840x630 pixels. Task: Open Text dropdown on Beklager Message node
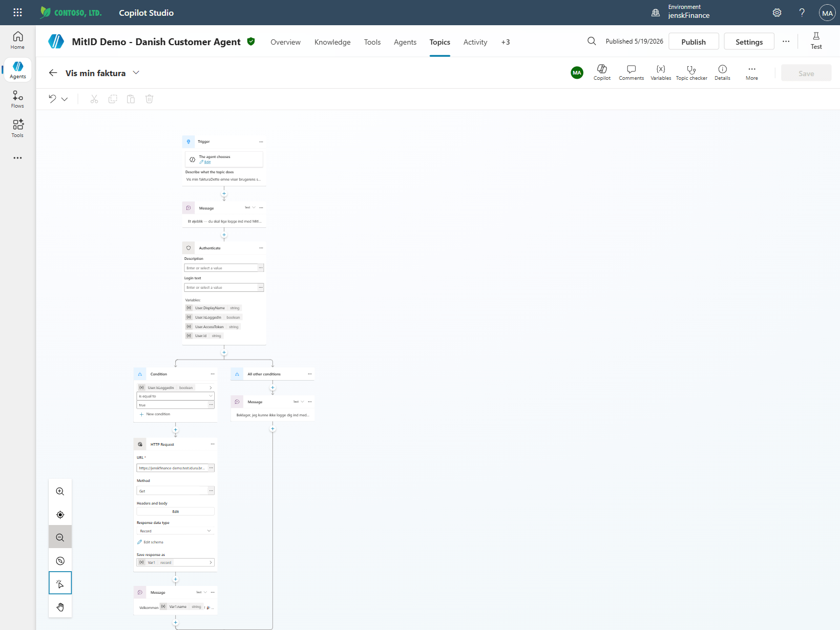point(299,402)
